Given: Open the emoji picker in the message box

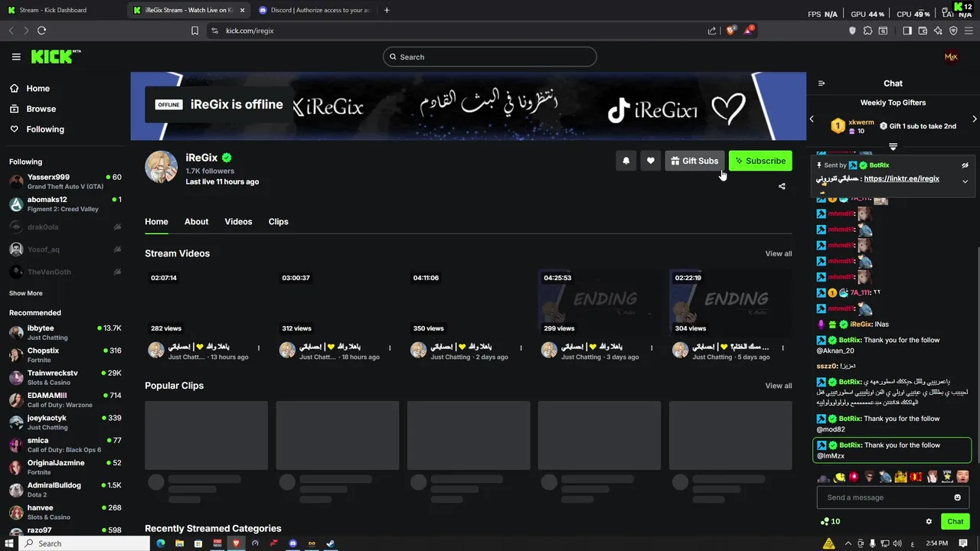Looking at the screenshot, I should pyautogui.click(x=957, y=497).
